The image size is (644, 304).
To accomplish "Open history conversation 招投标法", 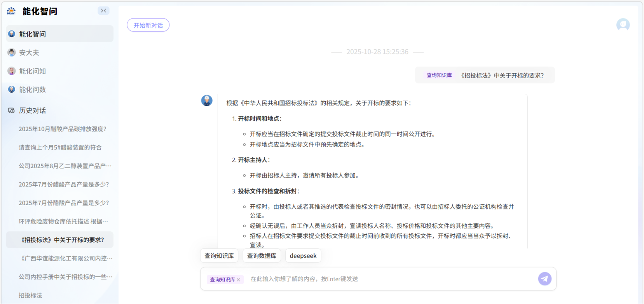I will point(30,295).
